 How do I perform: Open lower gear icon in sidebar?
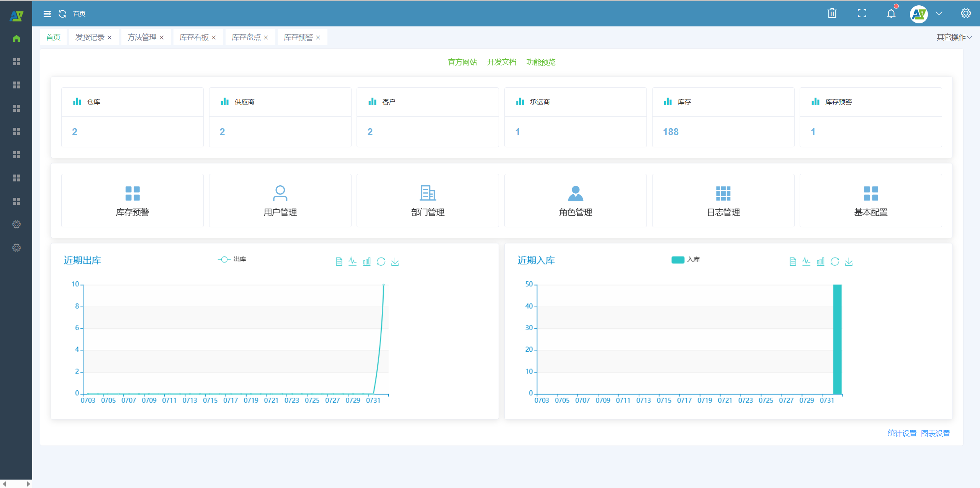(x=16, y=248)
